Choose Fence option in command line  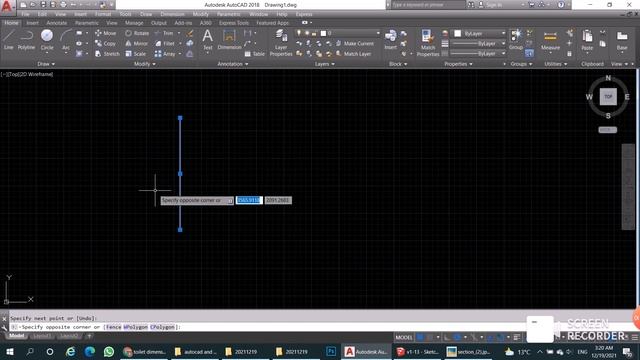[113, 327]
